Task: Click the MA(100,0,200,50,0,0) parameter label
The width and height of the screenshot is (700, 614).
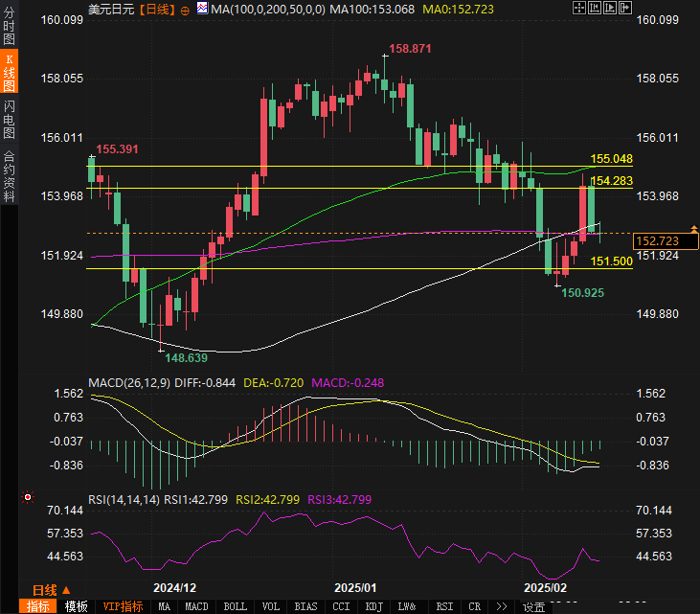Action: (268, 9)
